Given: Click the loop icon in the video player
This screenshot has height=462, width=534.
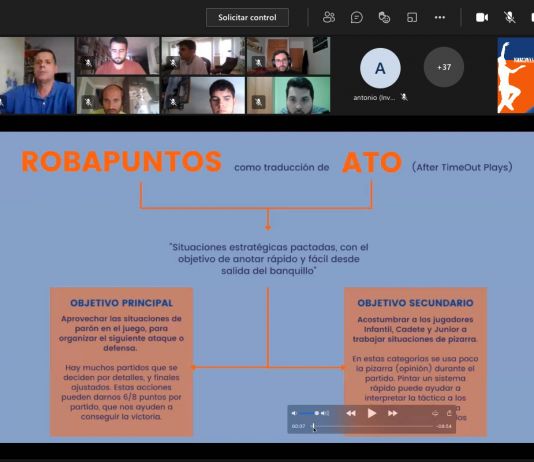Looking at the screenshot, I should click(435, 413).
